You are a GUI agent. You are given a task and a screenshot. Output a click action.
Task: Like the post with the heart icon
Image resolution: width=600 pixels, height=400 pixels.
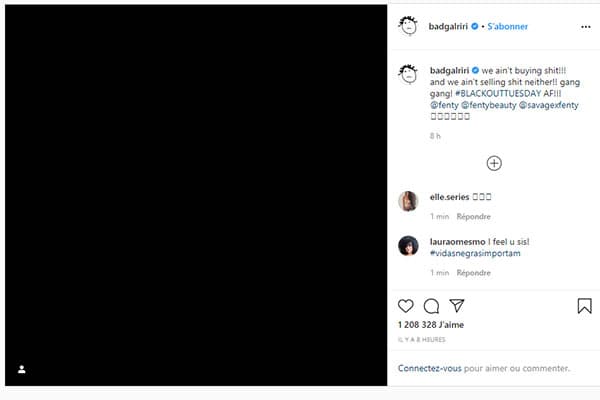click(x=406, y=306)
